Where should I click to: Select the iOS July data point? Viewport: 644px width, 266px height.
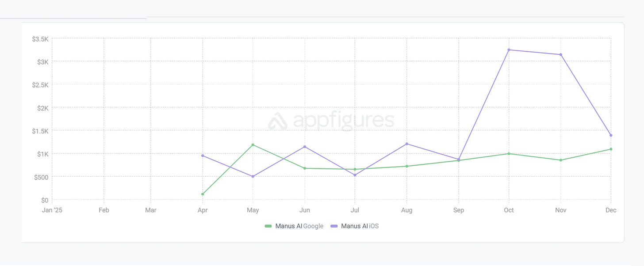point(355,175)
